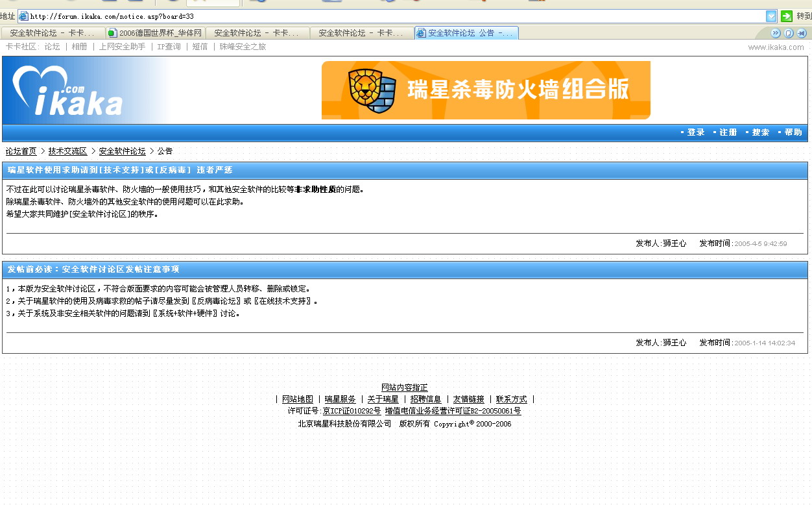The width and height of the screenshot is (812, 505).
Task: Switch to the 2006德国世界杯 tab
Action: [156, 33]
